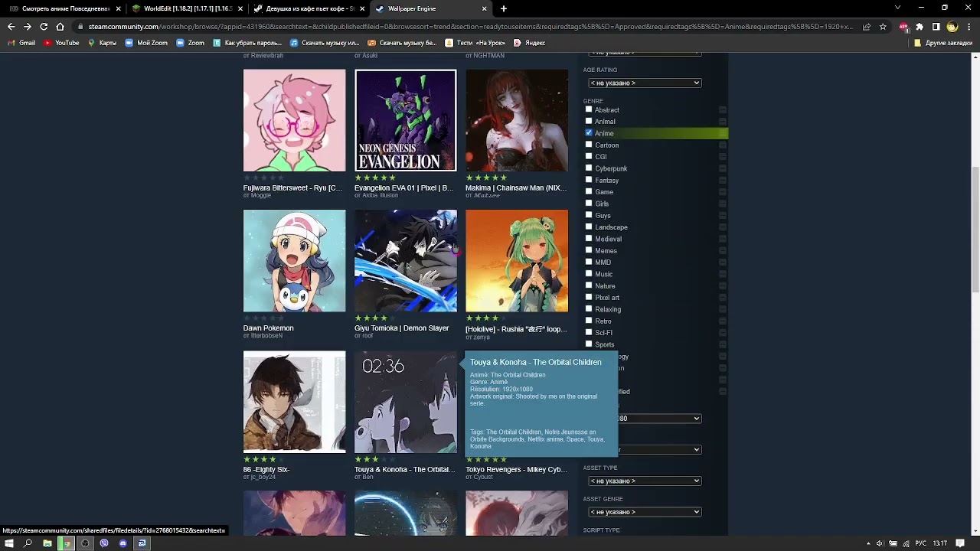Open Giyu Tomioka | Demon Slayer title

click(x=401, y=328)
